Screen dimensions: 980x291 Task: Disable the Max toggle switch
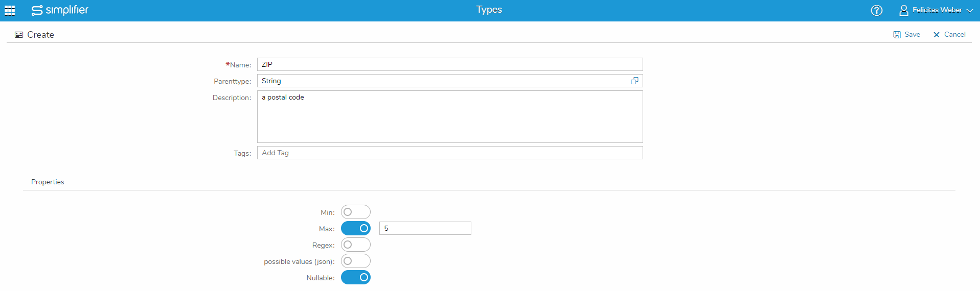pos(355,228)
